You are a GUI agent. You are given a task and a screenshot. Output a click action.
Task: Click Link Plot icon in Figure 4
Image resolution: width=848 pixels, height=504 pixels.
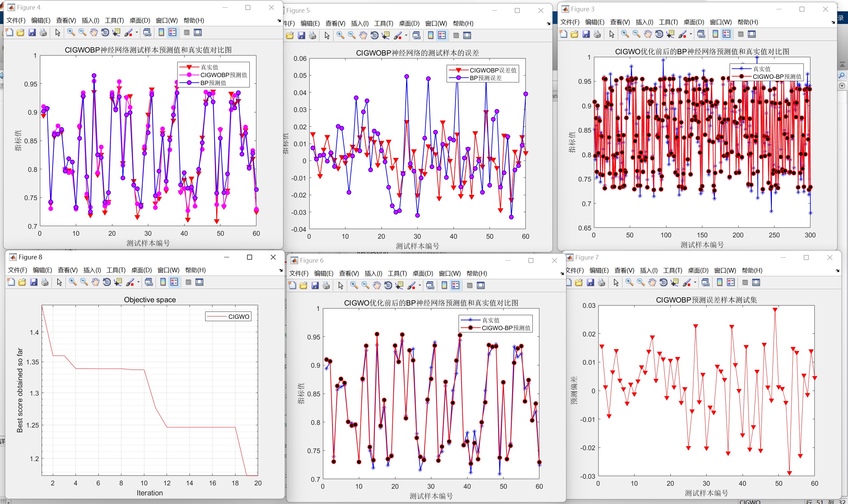[147, 33]
